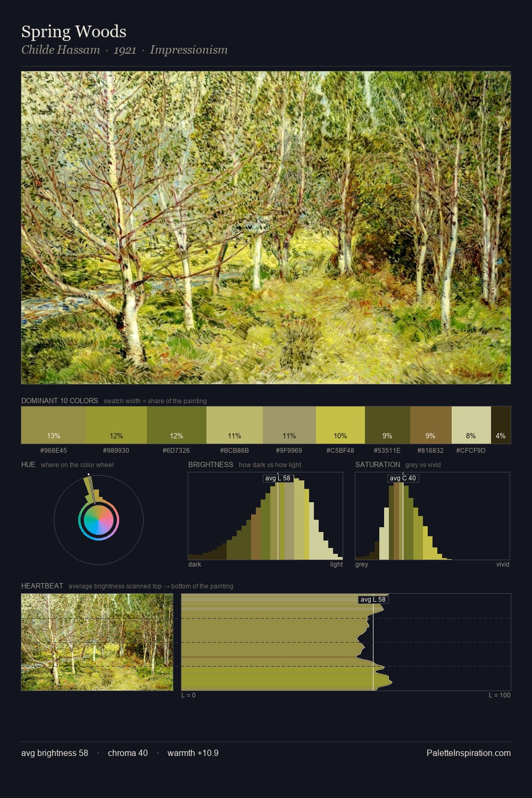Click the DOMINANT 10 COLORS heading

pyautogui.click(x=60, y=401)
